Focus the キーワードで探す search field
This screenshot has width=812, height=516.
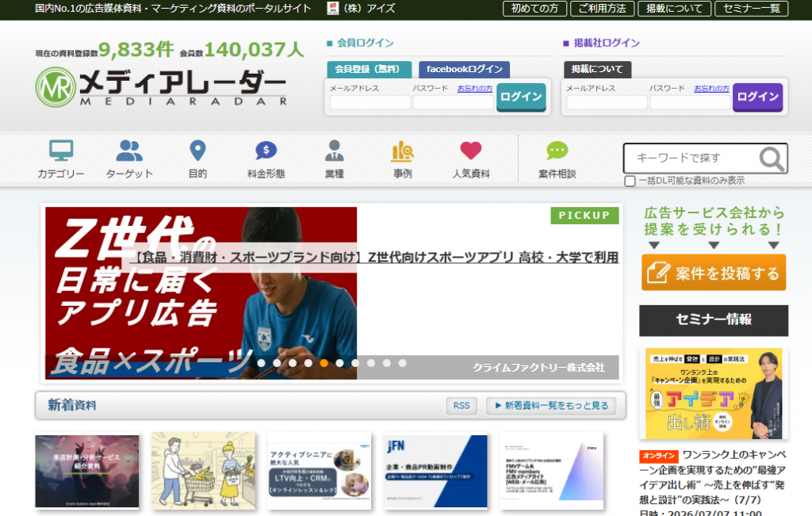pos(691,159)
